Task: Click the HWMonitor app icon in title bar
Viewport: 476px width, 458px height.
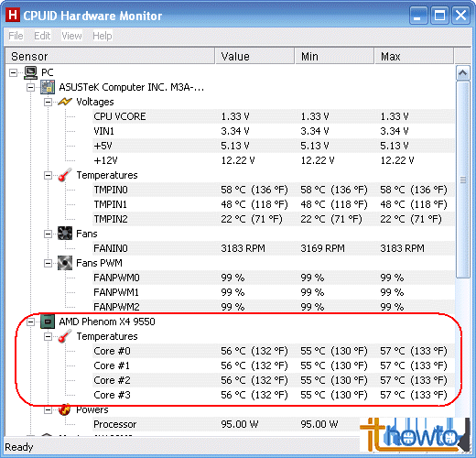Action: click(x=13, y=15)
